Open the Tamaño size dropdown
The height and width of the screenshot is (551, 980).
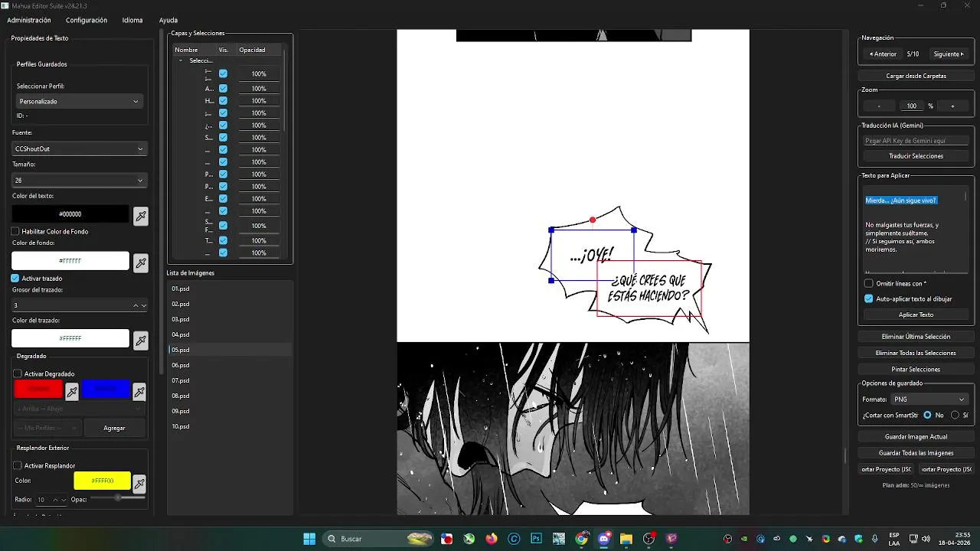pyautogui.click(x=79, y=181)
